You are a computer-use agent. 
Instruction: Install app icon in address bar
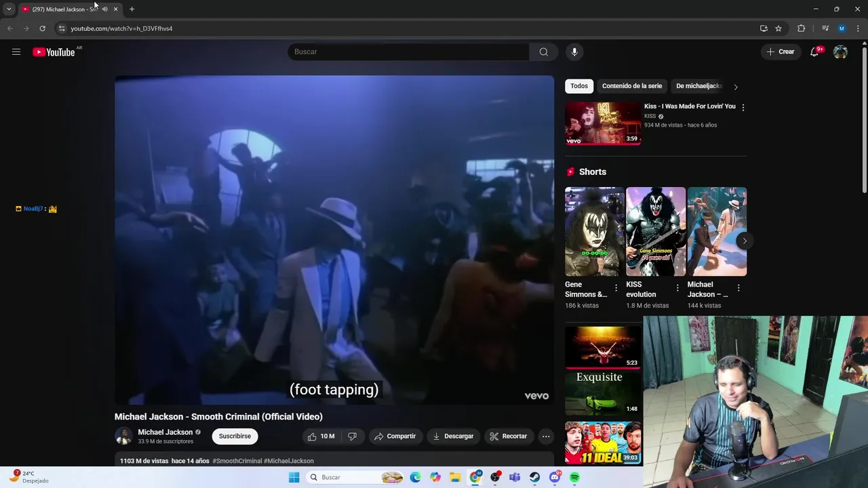click(x=764, y=28)
